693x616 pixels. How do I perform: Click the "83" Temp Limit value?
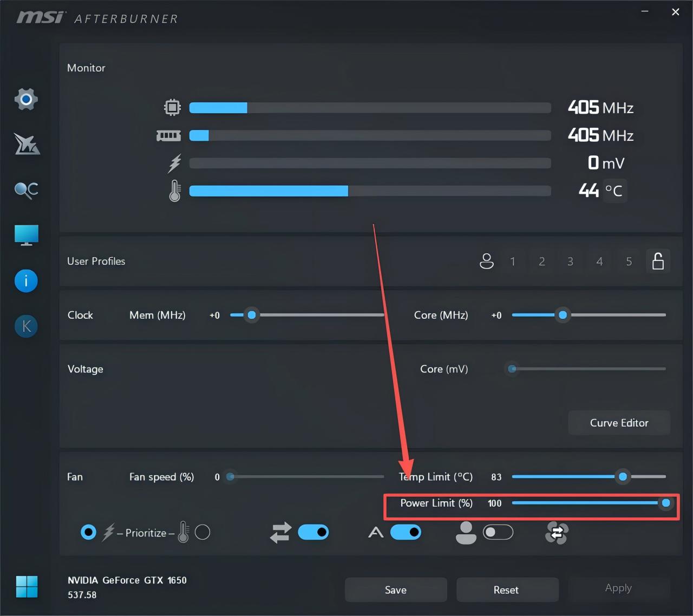496,477
